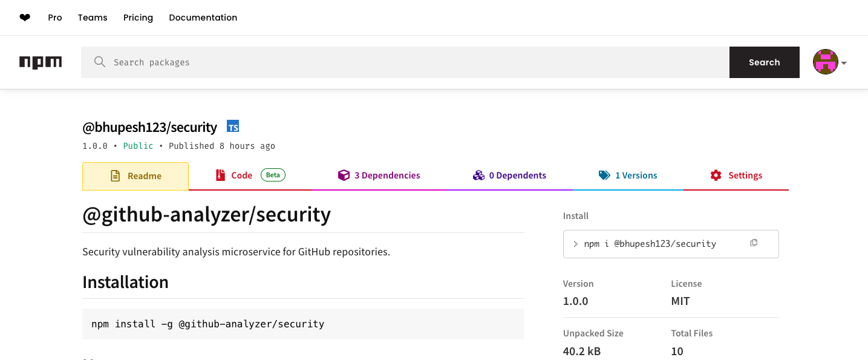868x360 pixels.
Task: Click the magnifier icon in search bar
Action: (x=100, y=62)
